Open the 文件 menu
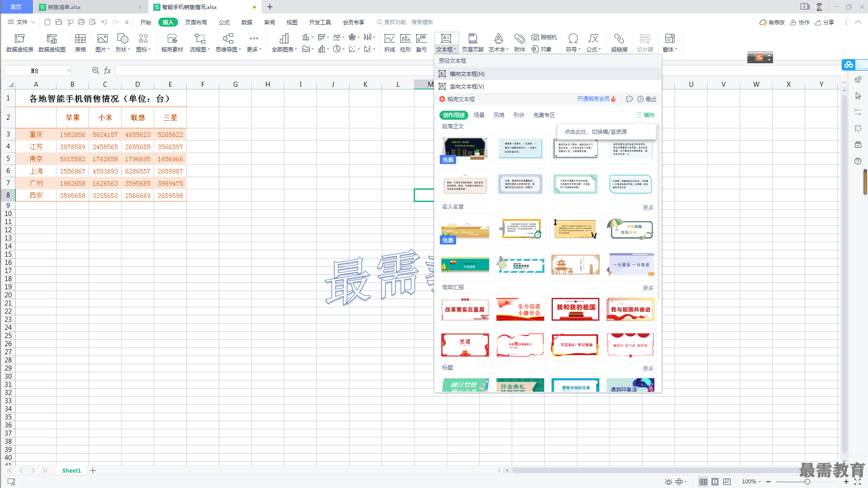This screenshot has height=488, width=868. (x=21, y=22)
